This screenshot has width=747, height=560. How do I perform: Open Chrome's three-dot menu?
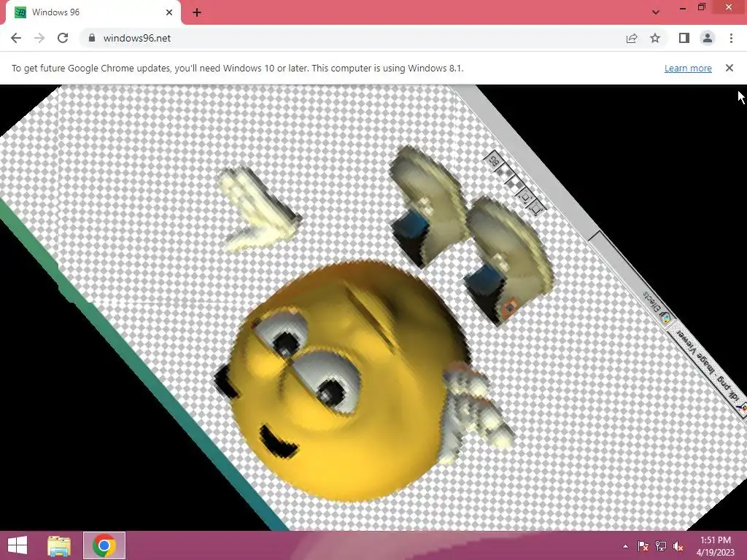pos(731,38)
